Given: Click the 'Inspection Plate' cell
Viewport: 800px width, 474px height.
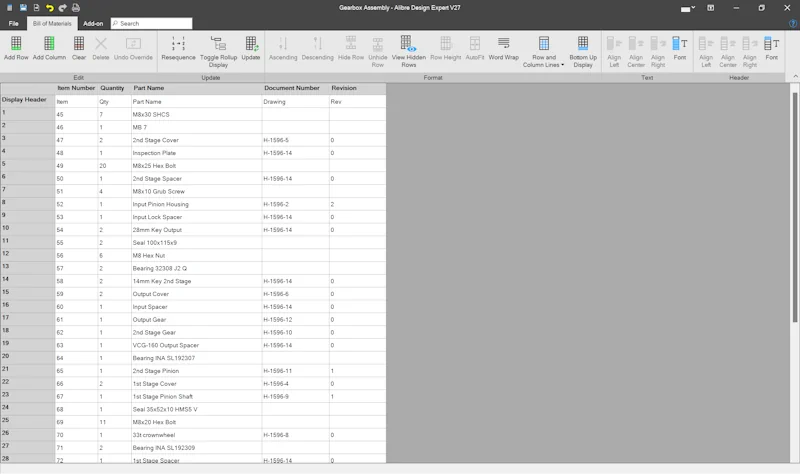Looking at the screenshot, I should point(196,153).
